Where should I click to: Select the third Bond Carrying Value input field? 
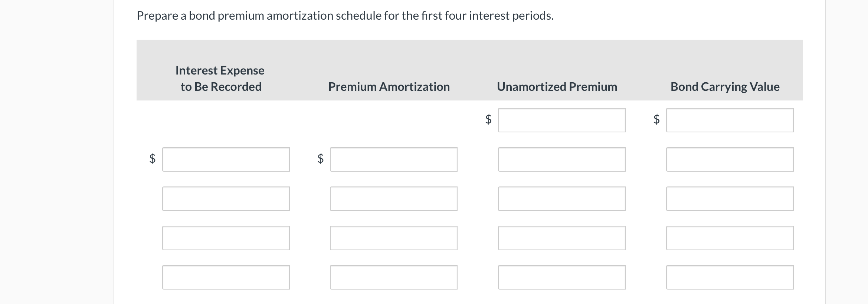tap(729, 198)
